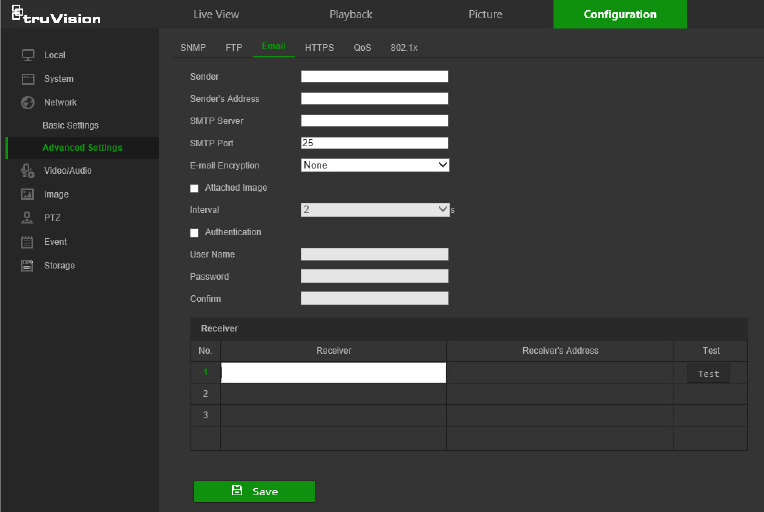
Task: Open Storage settings in sidebar
Action: click(59, 265)
